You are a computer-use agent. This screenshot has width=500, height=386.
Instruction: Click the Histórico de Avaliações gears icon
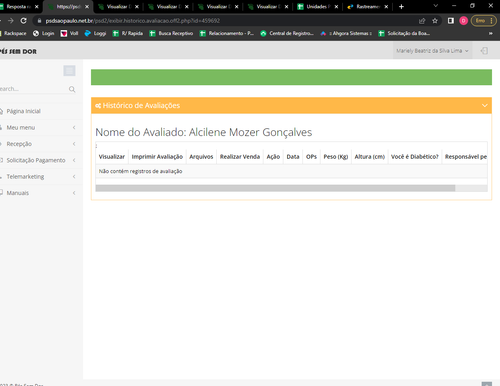pos(98,106)
